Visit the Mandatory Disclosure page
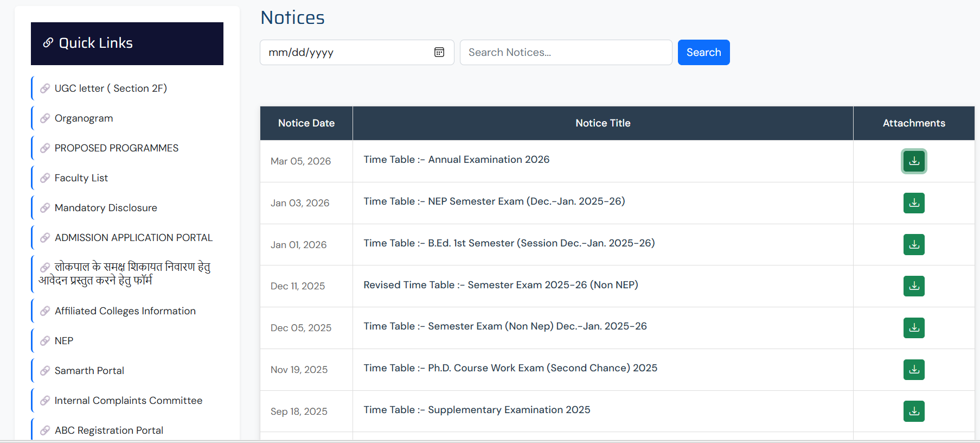The image size is (980, 443). (106, 208)
